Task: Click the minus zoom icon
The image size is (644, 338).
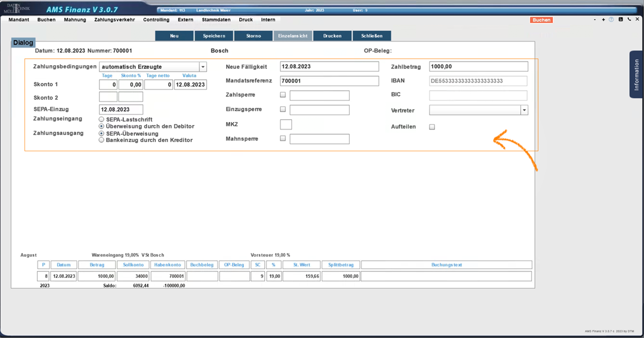Action: coord(595,20)
